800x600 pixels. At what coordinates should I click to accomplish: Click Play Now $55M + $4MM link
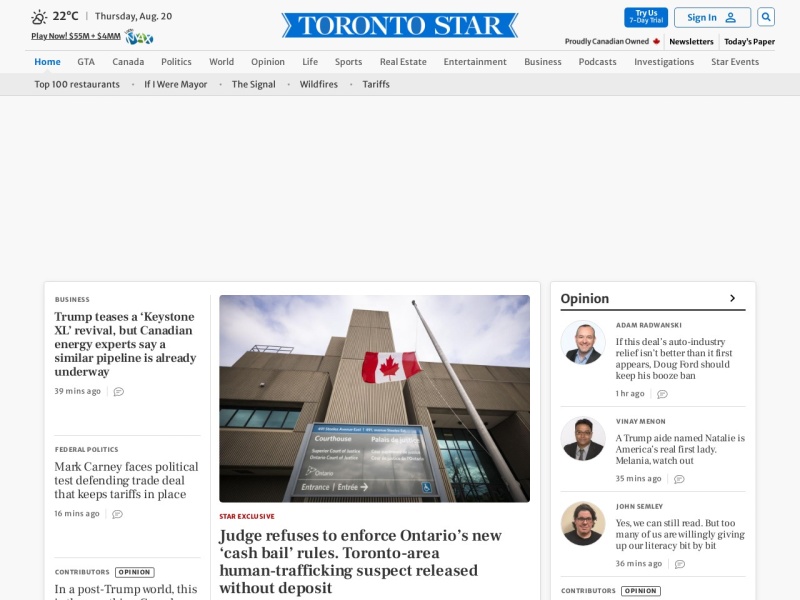coord(76,36)
